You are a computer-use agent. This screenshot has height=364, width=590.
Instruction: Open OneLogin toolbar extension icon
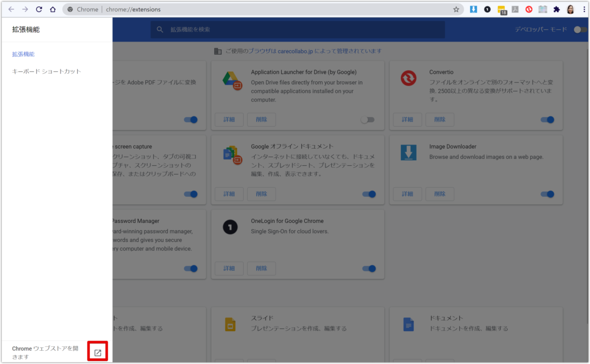pyautogui.click(x=487, y=9)
